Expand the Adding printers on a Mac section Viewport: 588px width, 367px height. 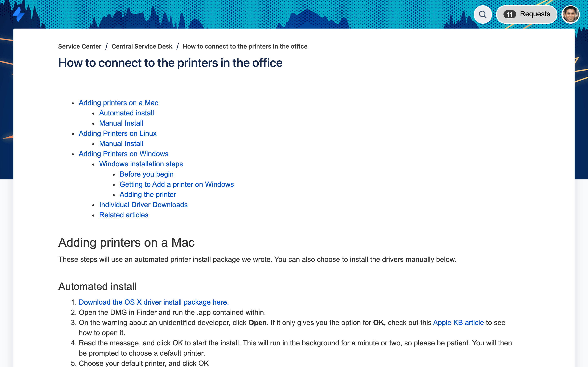click(119, 103)
